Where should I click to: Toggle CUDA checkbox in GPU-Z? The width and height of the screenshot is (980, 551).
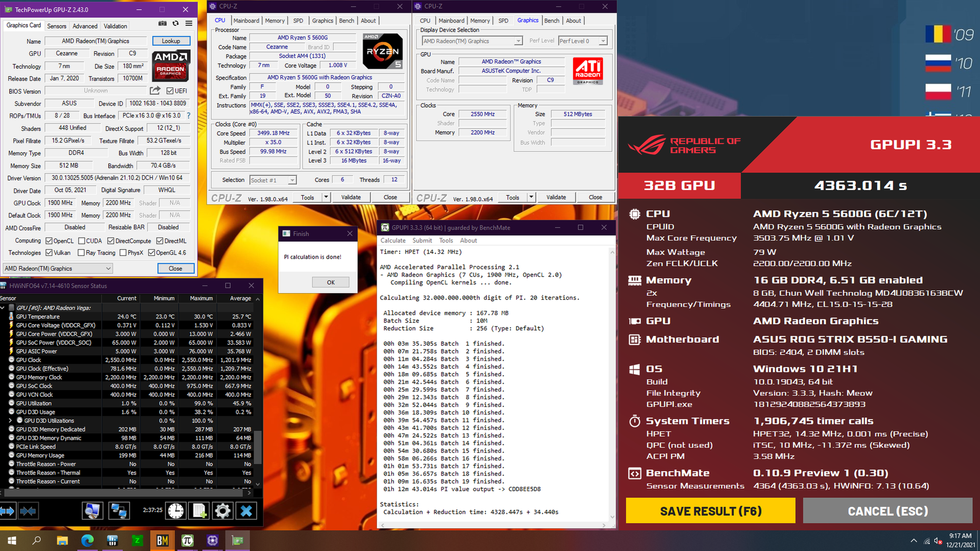(81, 241)
